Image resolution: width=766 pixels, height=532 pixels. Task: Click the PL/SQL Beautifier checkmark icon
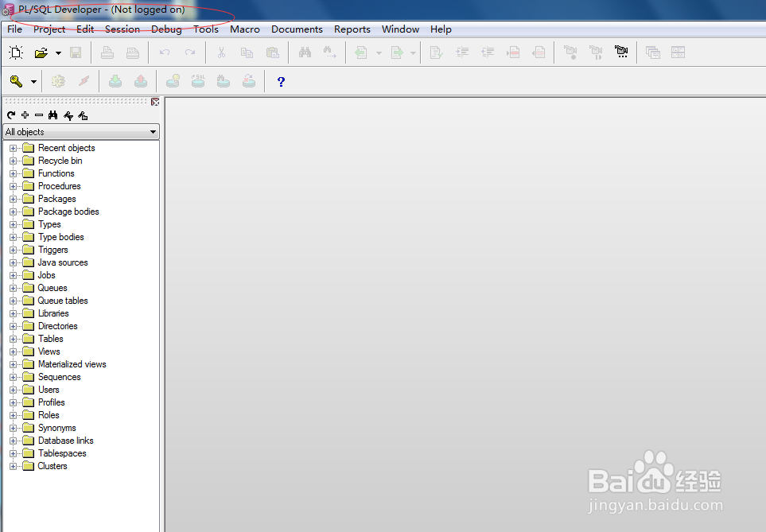click(x=436, y=52)
